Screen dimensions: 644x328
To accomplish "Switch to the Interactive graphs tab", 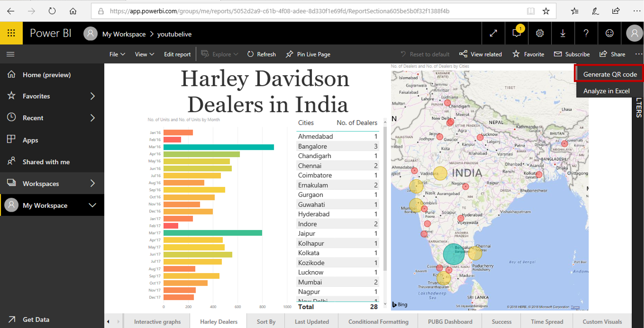I will (x=157, y=322).
